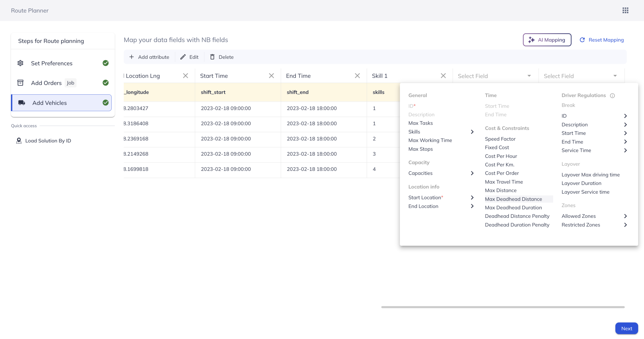The image size is (644, 339).
Task: Click the Set Preferences green checkmark
Action: [x=106, y=63]
